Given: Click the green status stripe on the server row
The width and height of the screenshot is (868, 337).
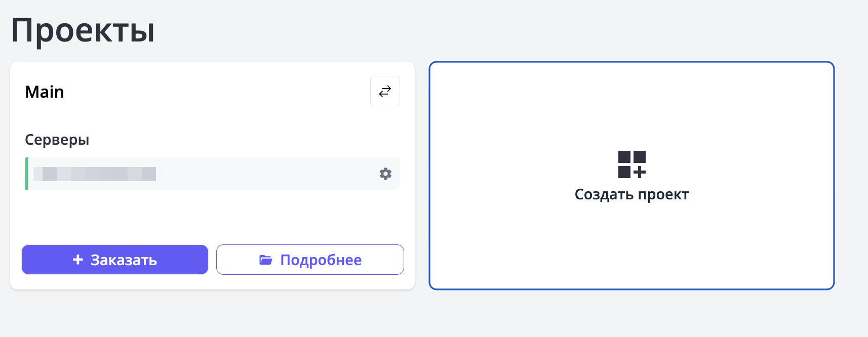Looking at the screenshot, I should [26, 174].
